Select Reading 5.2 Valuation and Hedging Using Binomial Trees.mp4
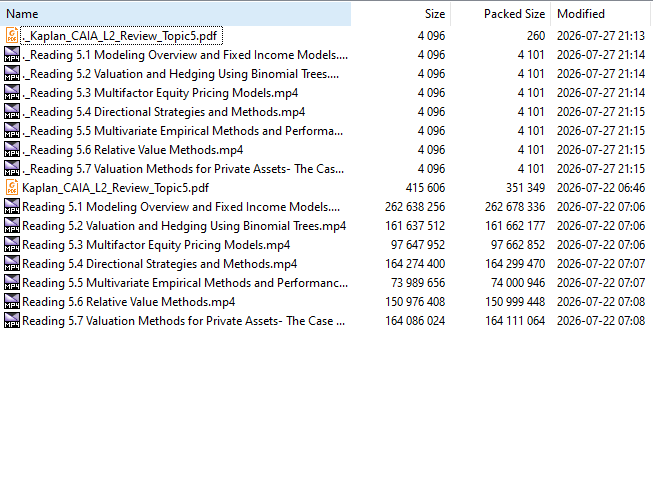Image resolution: width=653 pixels, height=484 pixels. pyautogui.click(x=184, y=226)
